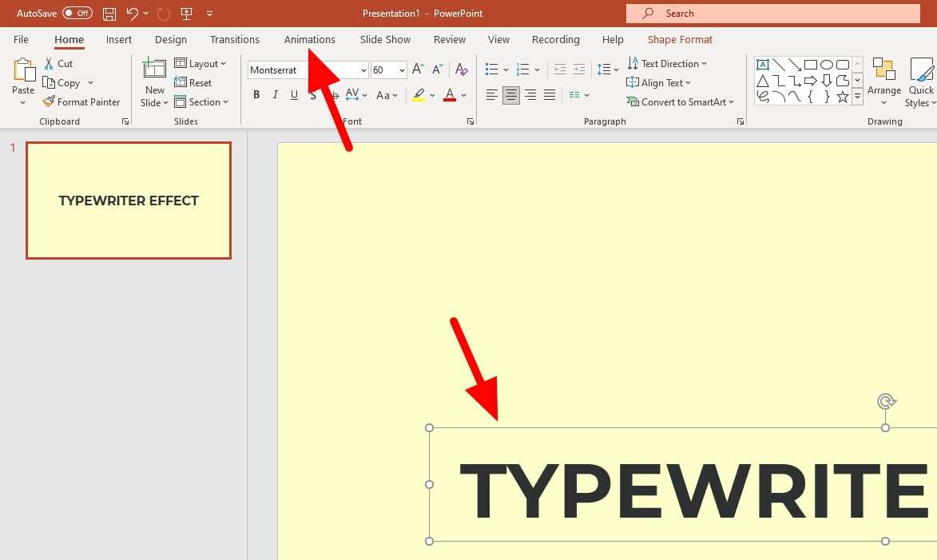Open Line Spacing dropdown

tap(608, 70)
